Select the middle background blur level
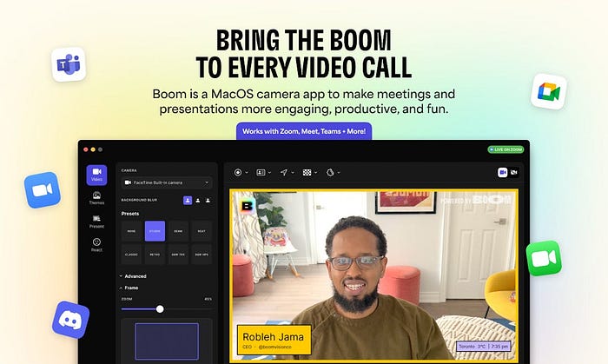This screenshot has height=364, width=608. tap(198, 201)
